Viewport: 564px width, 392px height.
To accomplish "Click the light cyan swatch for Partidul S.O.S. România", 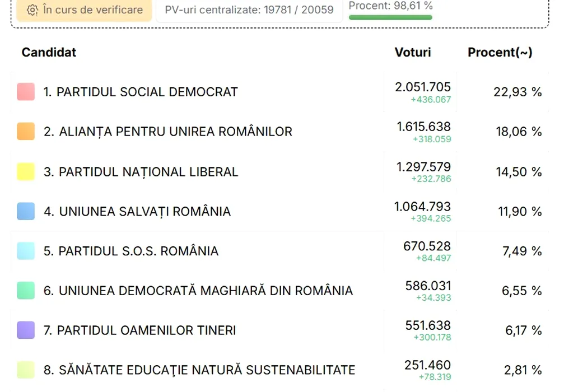I will tap(26, 251).
